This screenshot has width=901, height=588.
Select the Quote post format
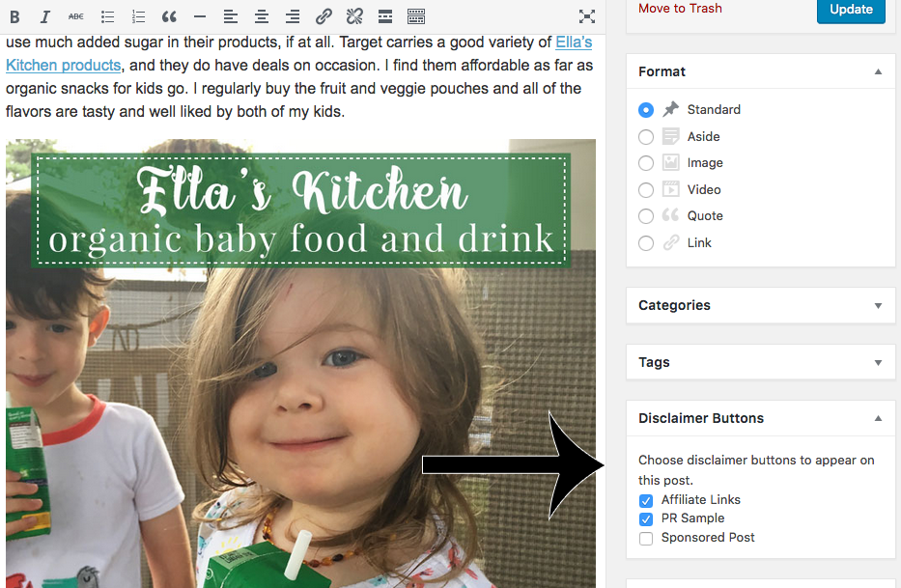point(646,216)
